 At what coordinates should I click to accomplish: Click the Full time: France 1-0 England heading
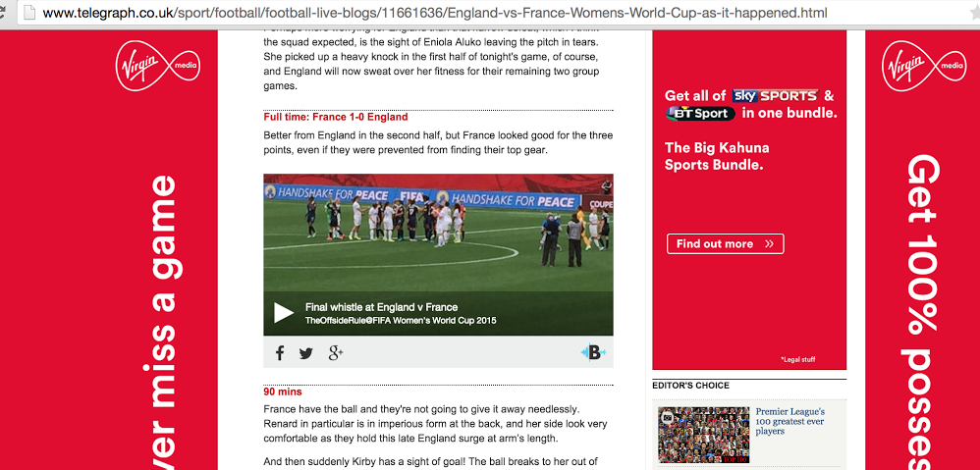(x=336, y=117)
